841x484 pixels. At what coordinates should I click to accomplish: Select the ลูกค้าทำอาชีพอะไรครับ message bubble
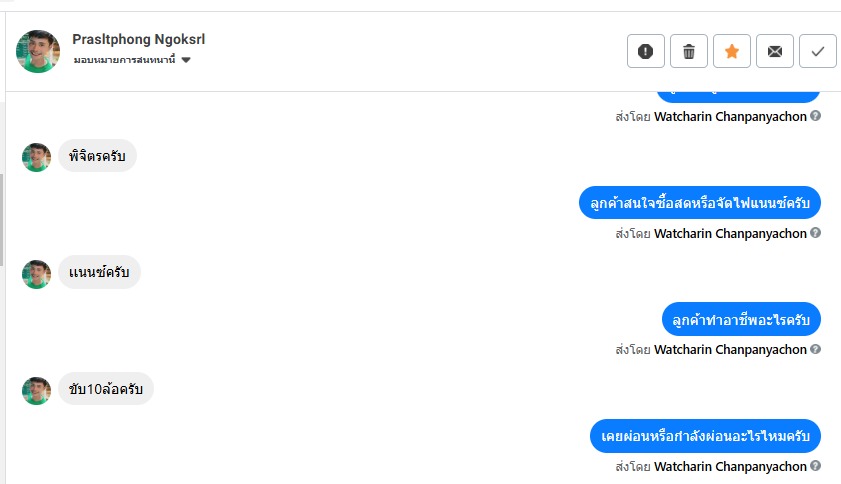(x=741, y=320)
